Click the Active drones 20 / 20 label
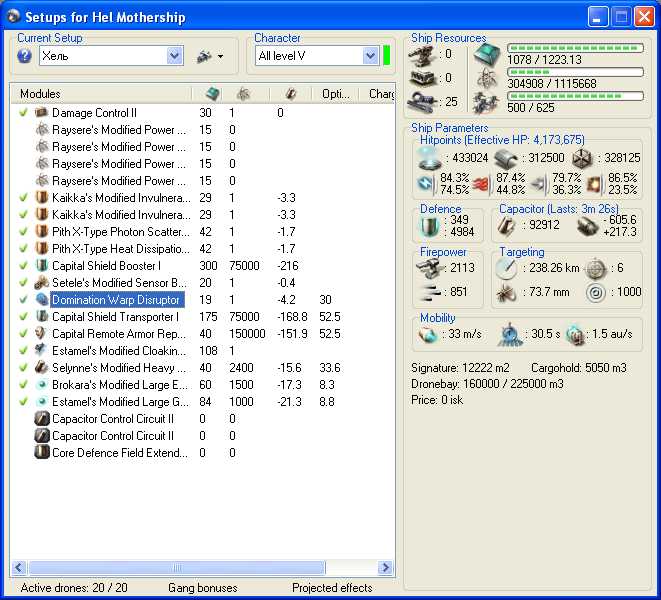This screenshot has width=661, height=600. [74, 587]
